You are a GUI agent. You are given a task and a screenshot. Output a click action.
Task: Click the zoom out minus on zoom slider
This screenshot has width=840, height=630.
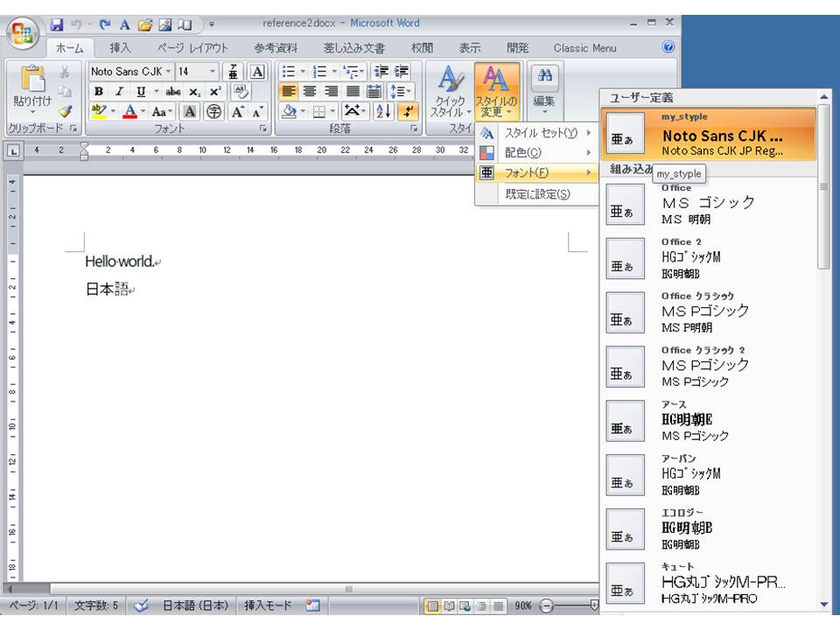click(546, 605)
